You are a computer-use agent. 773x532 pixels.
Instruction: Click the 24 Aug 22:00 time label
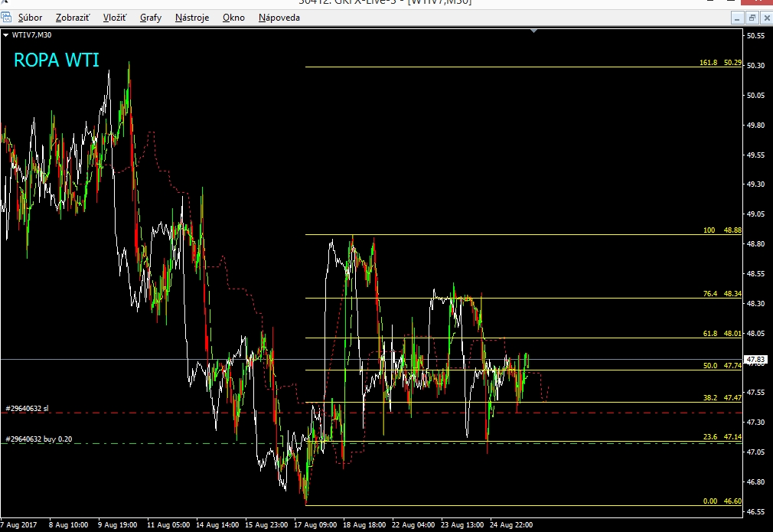click(510, 525)
